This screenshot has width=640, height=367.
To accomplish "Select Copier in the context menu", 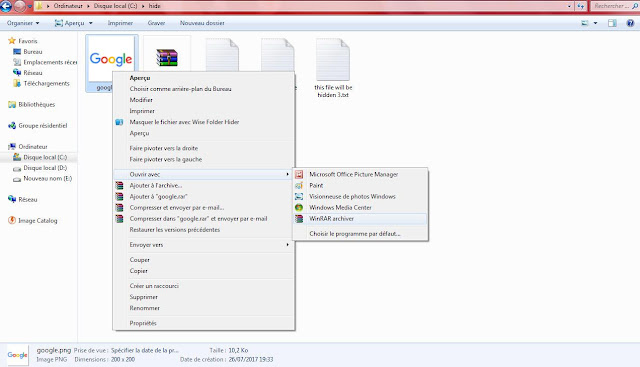I will point(139,271).
